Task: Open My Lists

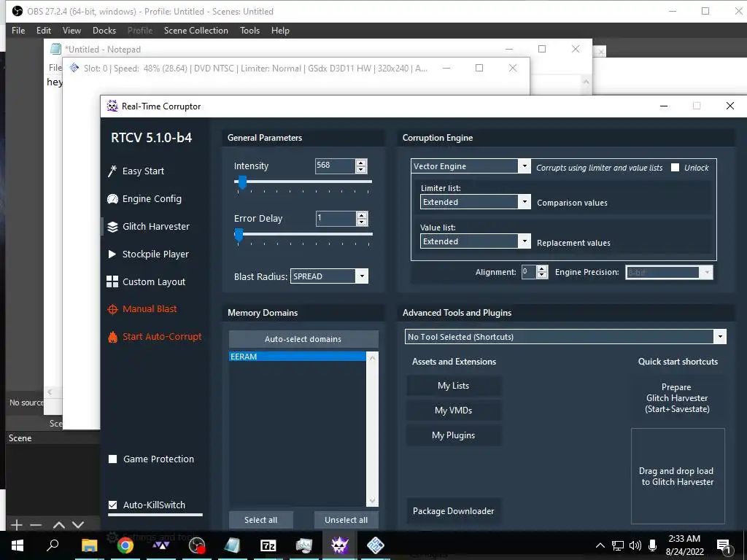Action: 454,386
